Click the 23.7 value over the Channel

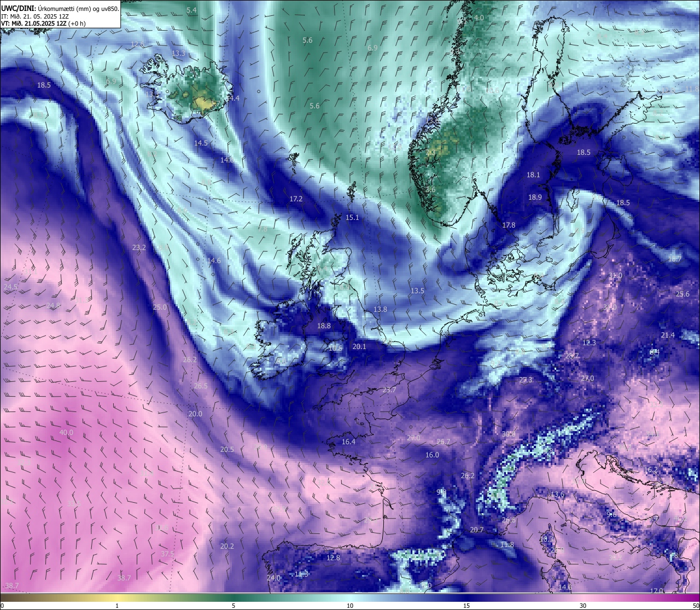[x=389, y=390]
